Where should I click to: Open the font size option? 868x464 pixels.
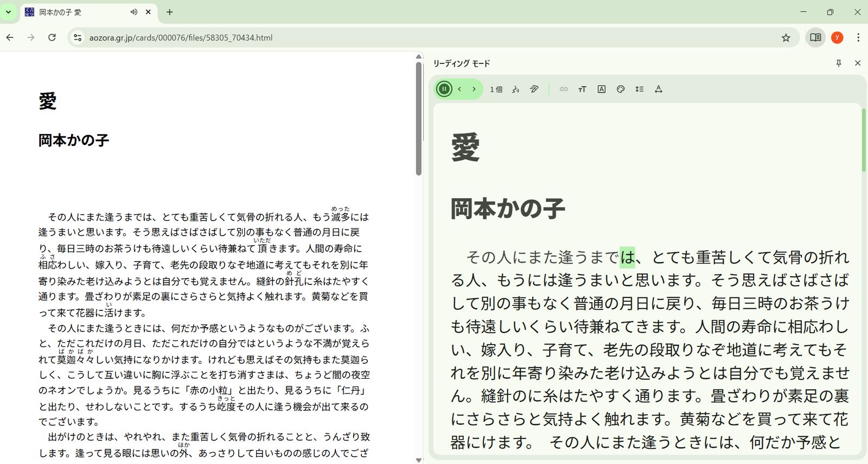pyautogui.click(x=582, y=89)
